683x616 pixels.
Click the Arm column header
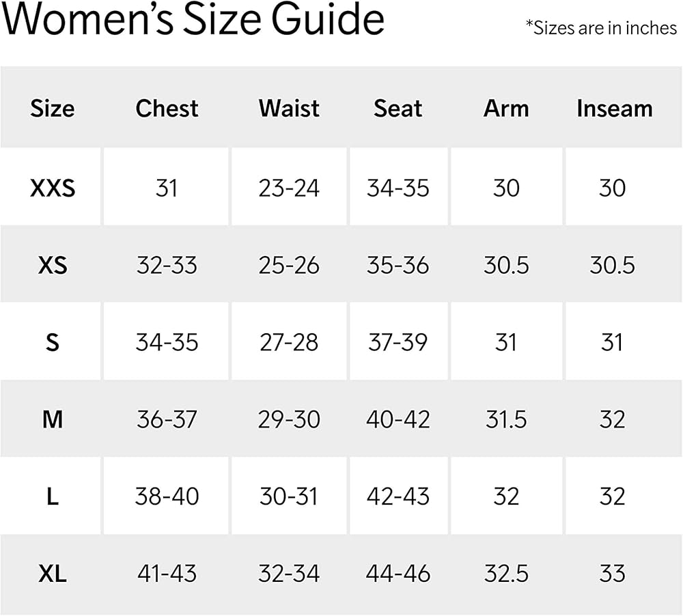[506, 109]
